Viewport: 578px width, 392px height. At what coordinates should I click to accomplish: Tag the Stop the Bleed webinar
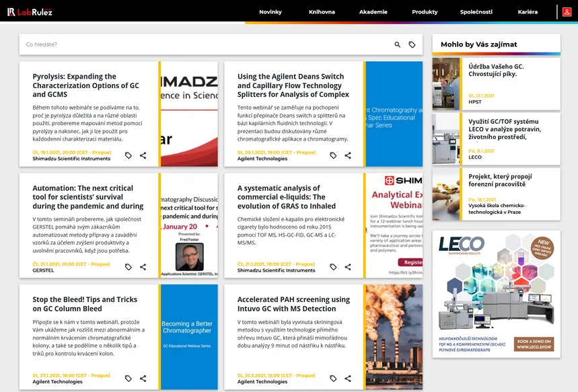click(x=129, y=379)
